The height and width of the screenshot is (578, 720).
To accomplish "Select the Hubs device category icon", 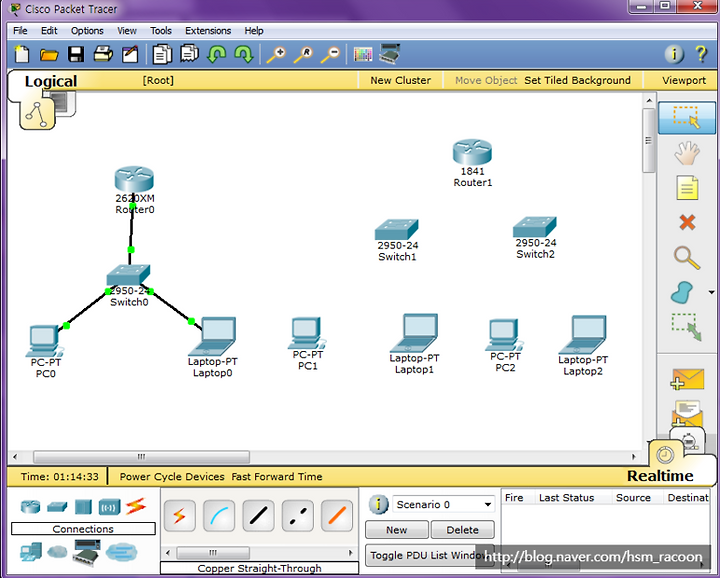I will tap(83, 507).
